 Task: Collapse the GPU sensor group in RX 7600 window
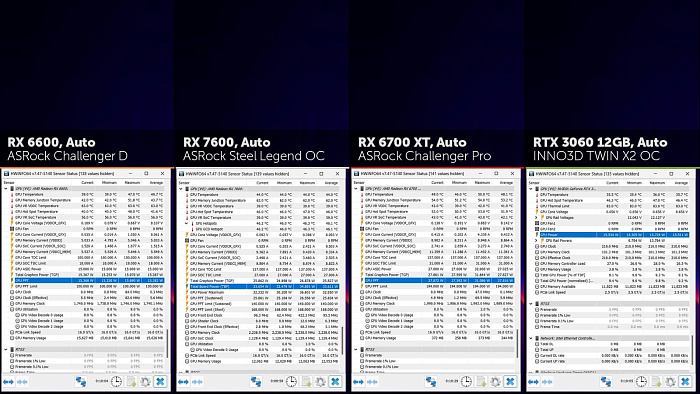181,189
